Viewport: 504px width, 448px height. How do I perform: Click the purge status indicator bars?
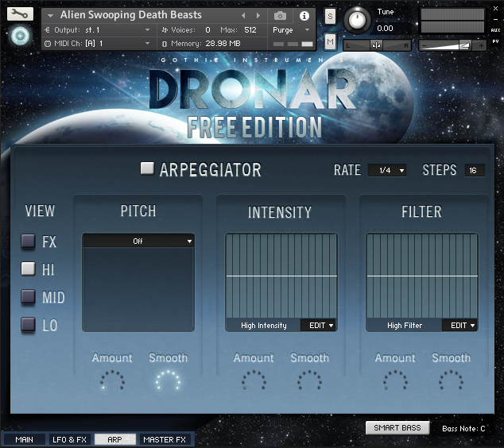[x=293, y=44]
